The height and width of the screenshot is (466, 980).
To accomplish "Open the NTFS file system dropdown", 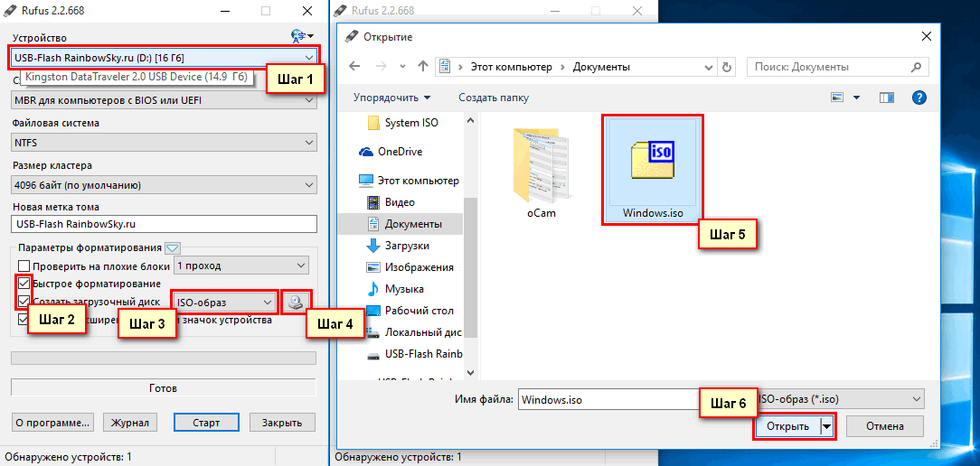I will point(165,143).
